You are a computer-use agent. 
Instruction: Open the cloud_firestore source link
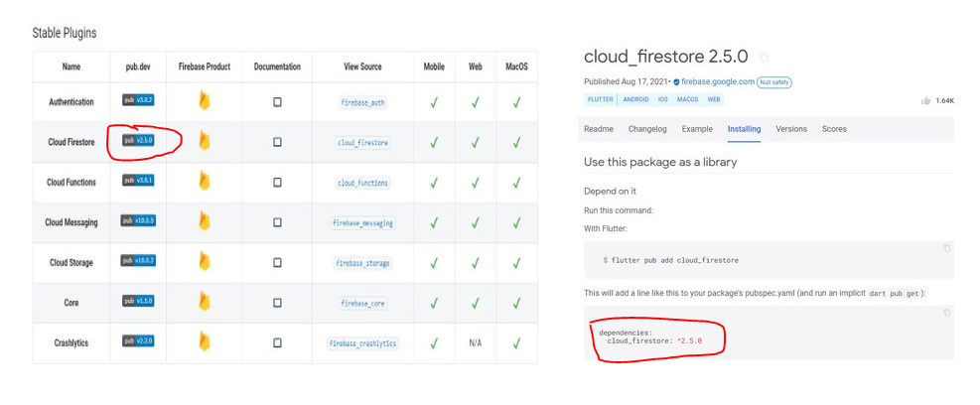363,143
